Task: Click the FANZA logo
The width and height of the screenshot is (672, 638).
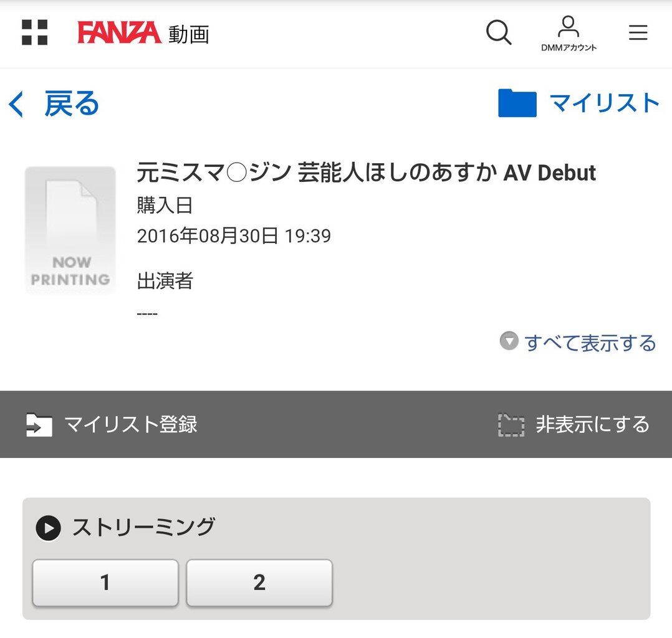Action: pos(119,32)
